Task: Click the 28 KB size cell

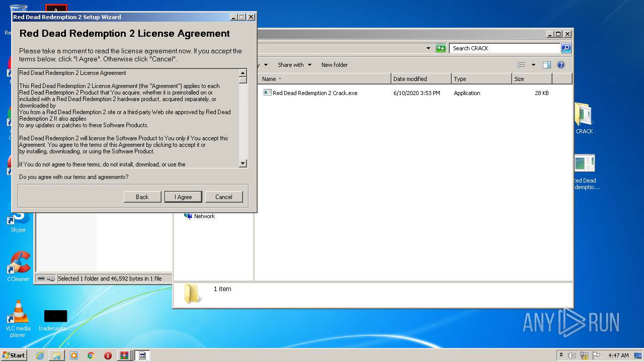Action: coord(542,93)
